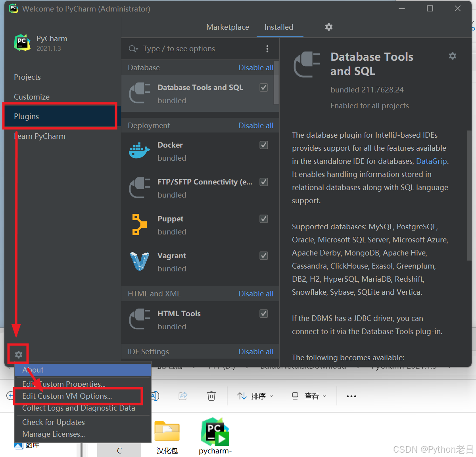Image resolution: width=476 pixels, height=457 pixels.
Task: Click the FTP/SFTP Connectivity plugin name
Action: coord(205,182)
